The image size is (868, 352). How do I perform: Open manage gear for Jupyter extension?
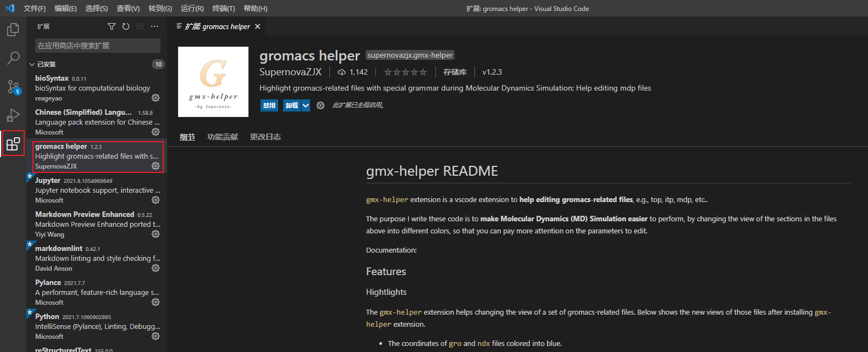[156, 200]
